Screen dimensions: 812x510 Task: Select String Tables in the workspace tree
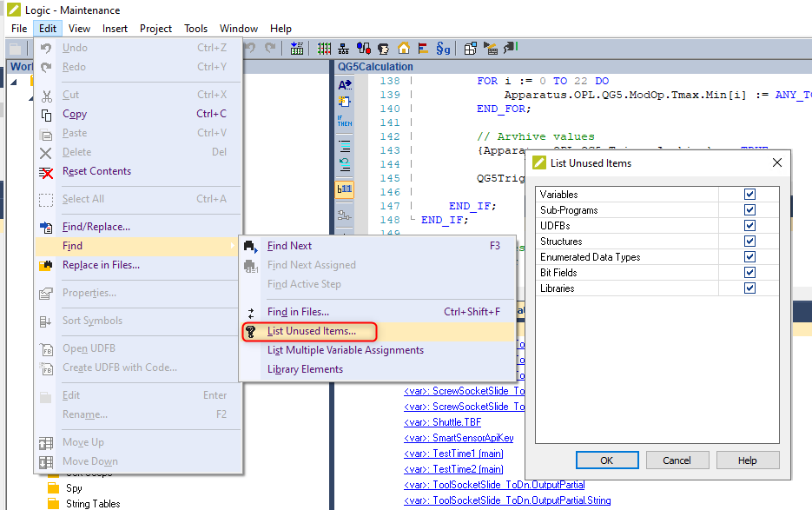pyautogui.click(x=93, y=503)
